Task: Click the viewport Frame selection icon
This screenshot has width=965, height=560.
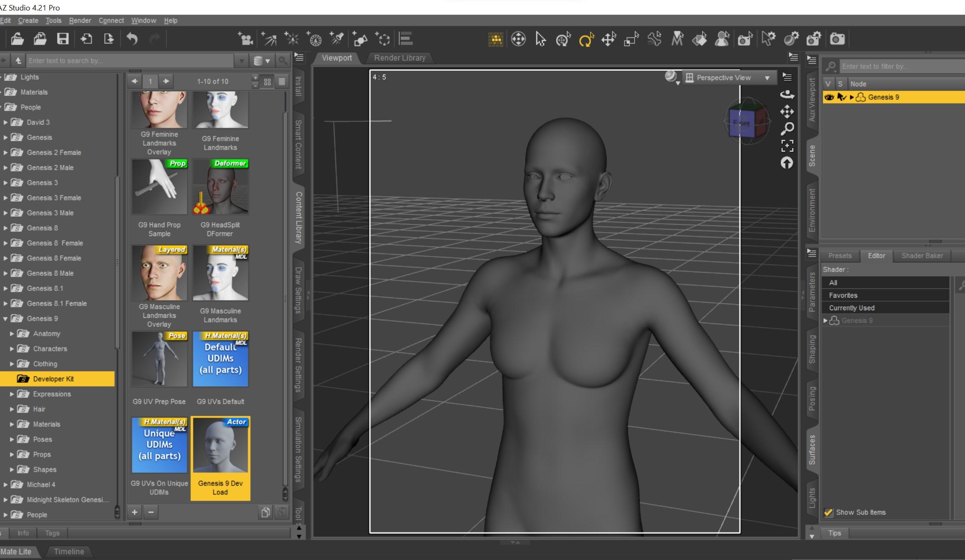Action: (x=787, y=145)
